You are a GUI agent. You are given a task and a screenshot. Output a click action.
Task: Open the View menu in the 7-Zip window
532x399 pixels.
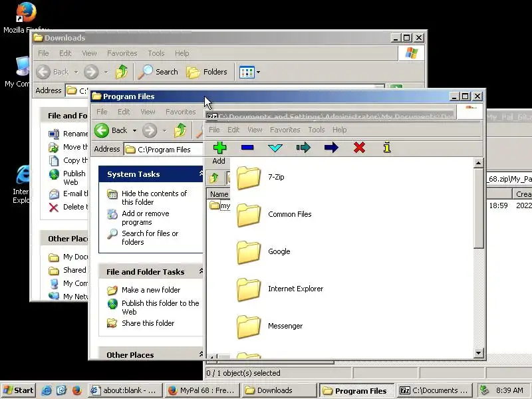(255, 130)
